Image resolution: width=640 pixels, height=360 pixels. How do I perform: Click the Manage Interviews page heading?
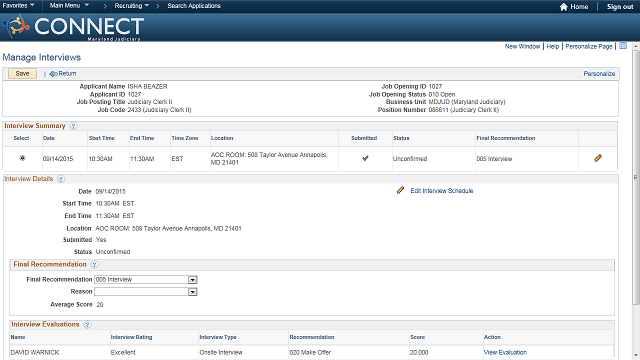(x=42, y=58)
